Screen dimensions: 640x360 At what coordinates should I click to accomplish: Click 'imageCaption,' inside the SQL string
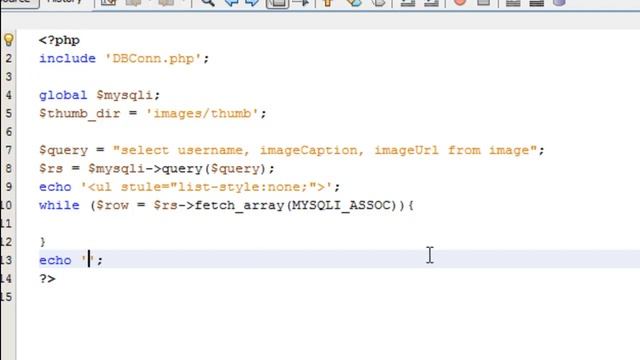point(312,150)
